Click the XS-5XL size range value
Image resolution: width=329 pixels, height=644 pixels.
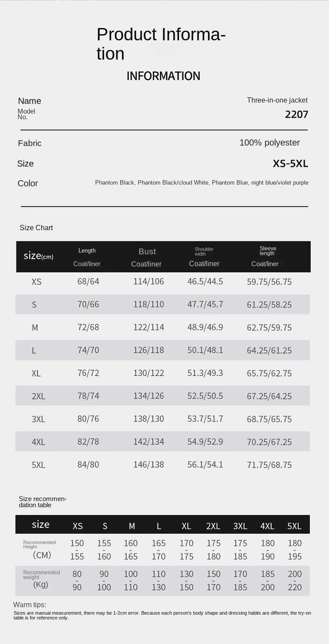[290, 164]
